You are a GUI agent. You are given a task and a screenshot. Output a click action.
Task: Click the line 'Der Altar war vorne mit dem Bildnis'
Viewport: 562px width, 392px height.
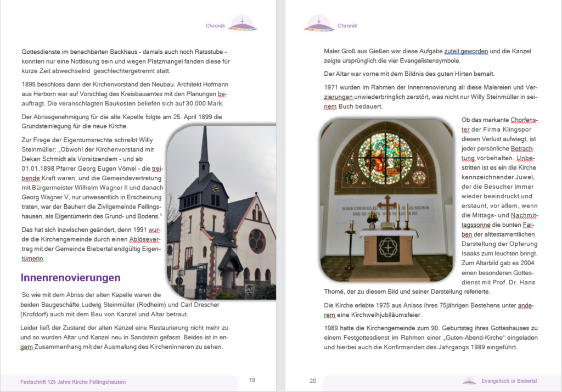[409, 74]
